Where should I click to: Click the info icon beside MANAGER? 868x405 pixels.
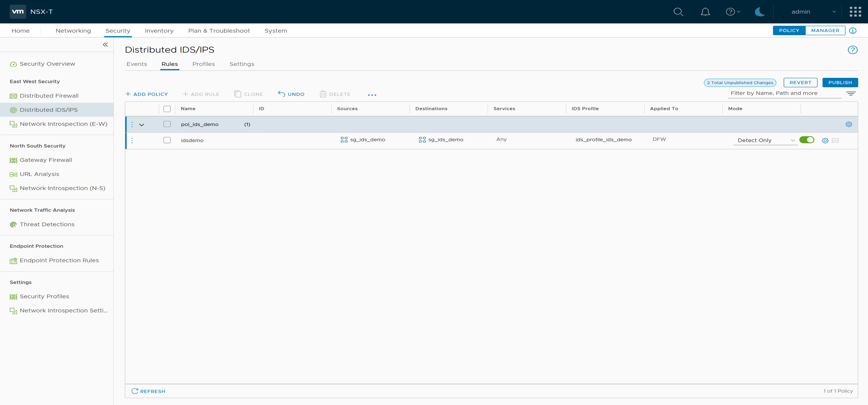(x=853, y=31)
